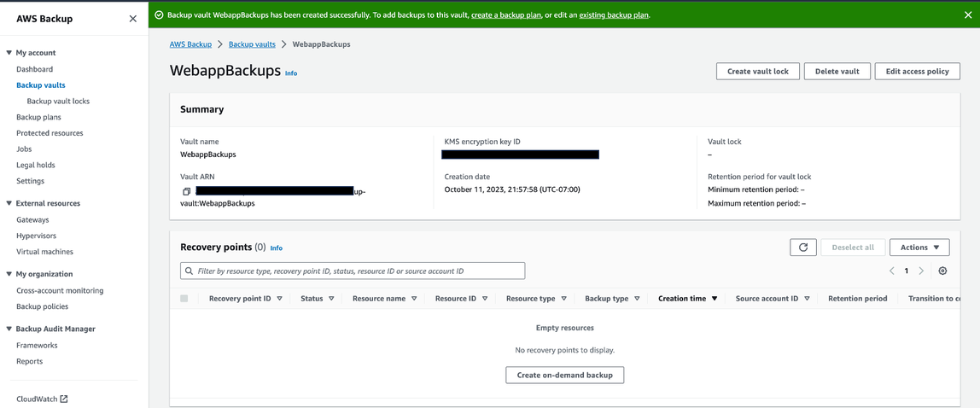Screen dimensions: 980x408
Task: Collapse the External resources section
Action: [9, 203]
